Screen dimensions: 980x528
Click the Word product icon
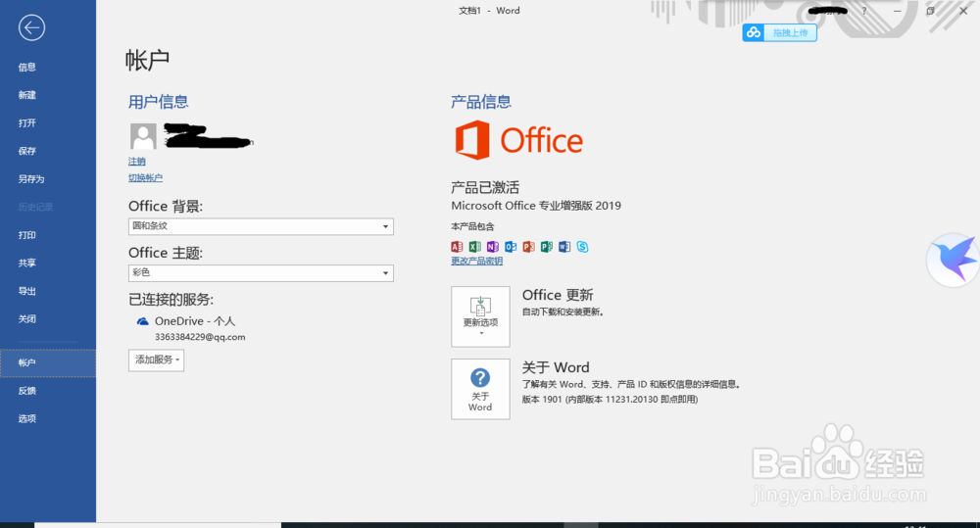point(564,247)
